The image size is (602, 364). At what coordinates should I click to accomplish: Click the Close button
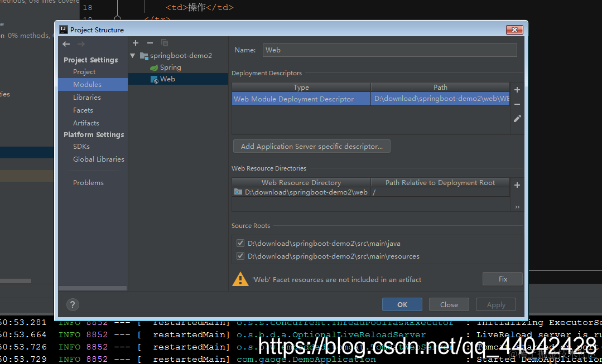point(449,304)
